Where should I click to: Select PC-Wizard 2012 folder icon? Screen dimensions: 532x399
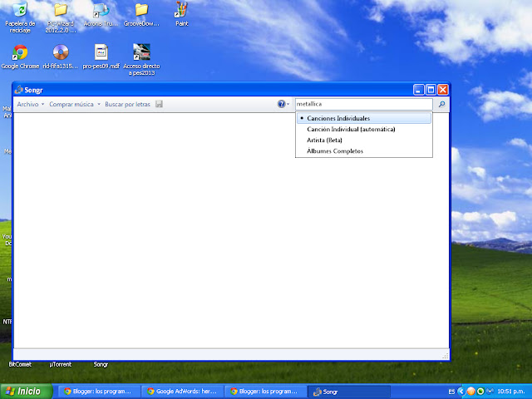tap(61, 17)
